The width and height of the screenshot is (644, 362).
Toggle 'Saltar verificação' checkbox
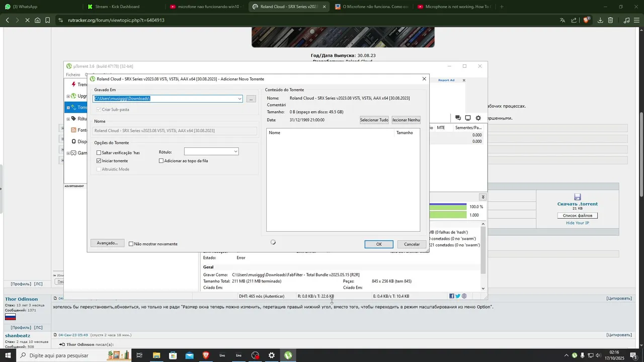pyautogui.click(x=99, y=152)
